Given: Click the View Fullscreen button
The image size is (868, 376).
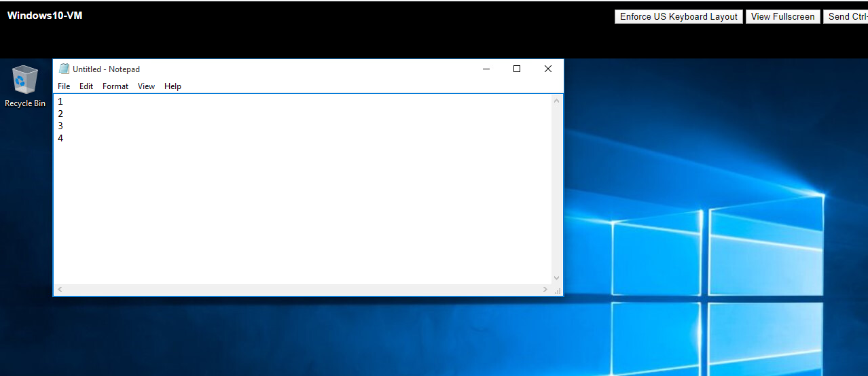Looking at the screenshot, I should pyautogui.click(x=782, y=17).
